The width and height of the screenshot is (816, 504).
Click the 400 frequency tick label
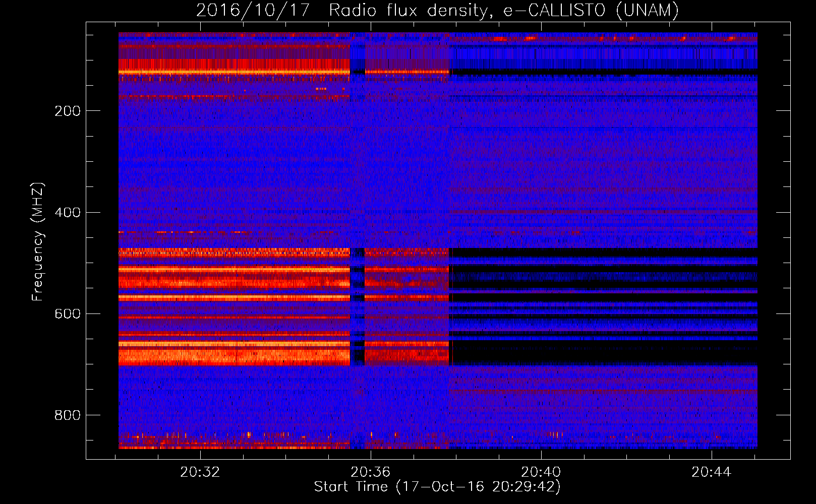pyautogui.click(x=68, y=212)
